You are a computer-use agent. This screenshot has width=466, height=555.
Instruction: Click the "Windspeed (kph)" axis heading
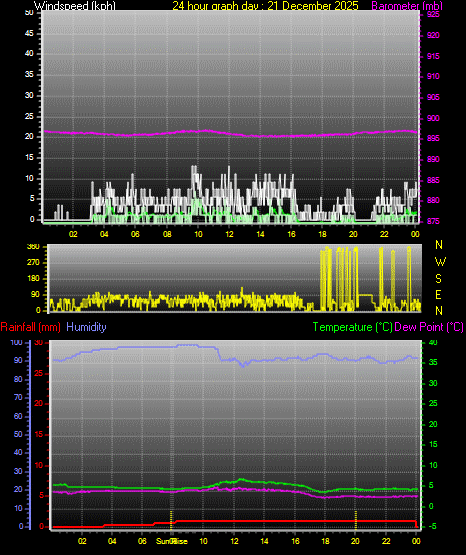tap(75, 5)
